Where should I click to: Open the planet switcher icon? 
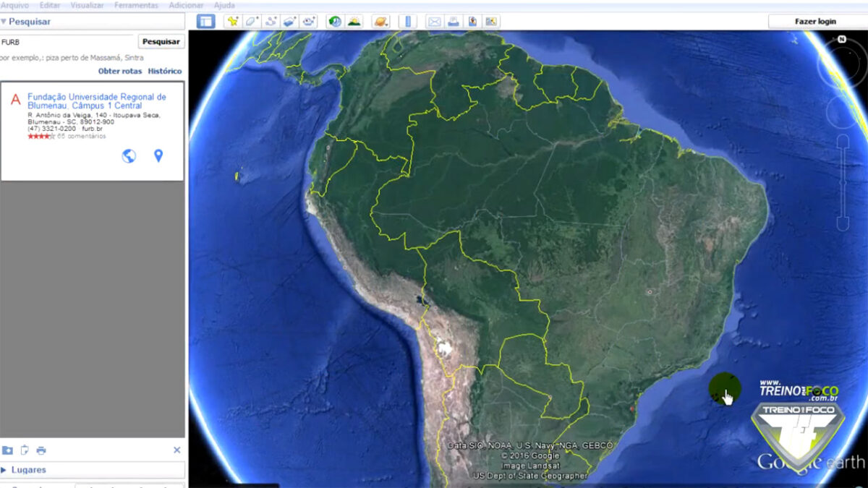(x=381, y=21)
